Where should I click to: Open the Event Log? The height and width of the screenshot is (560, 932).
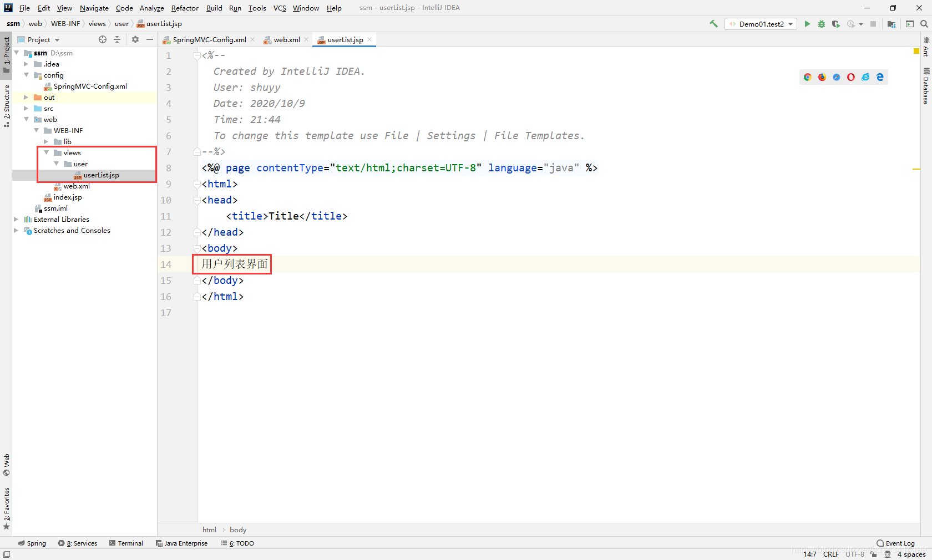point(895,543)
